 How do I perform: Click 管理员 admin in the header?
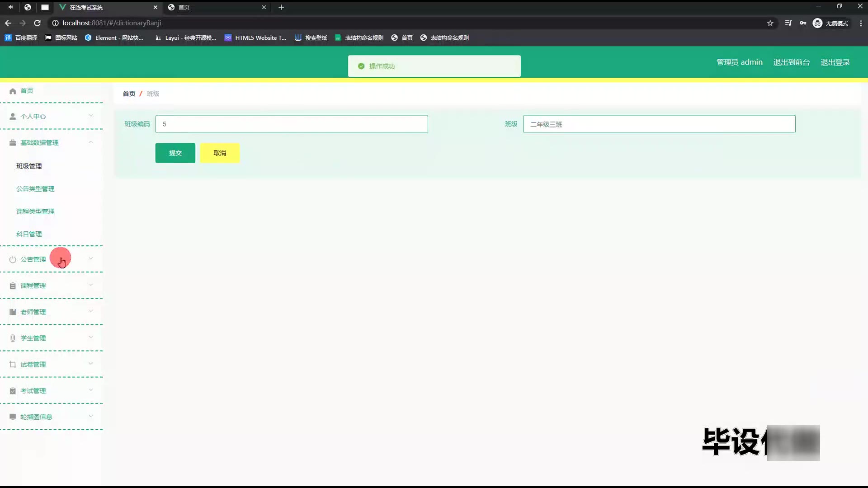coord(740,62)
